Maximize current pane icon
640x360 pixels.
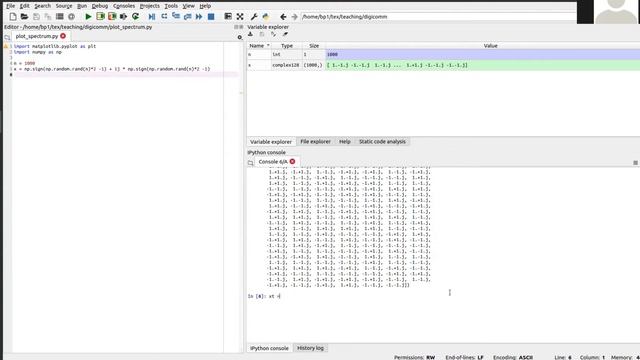[x=228, y=17]
